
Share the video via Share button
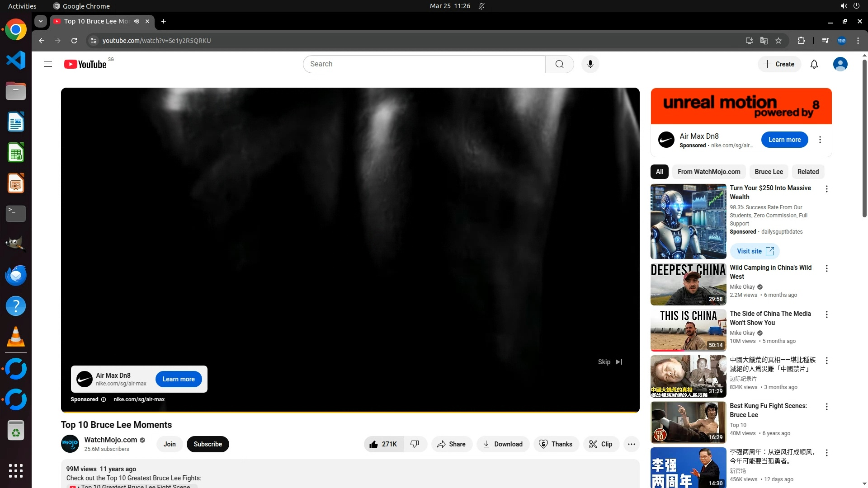[x=451, y=444]
